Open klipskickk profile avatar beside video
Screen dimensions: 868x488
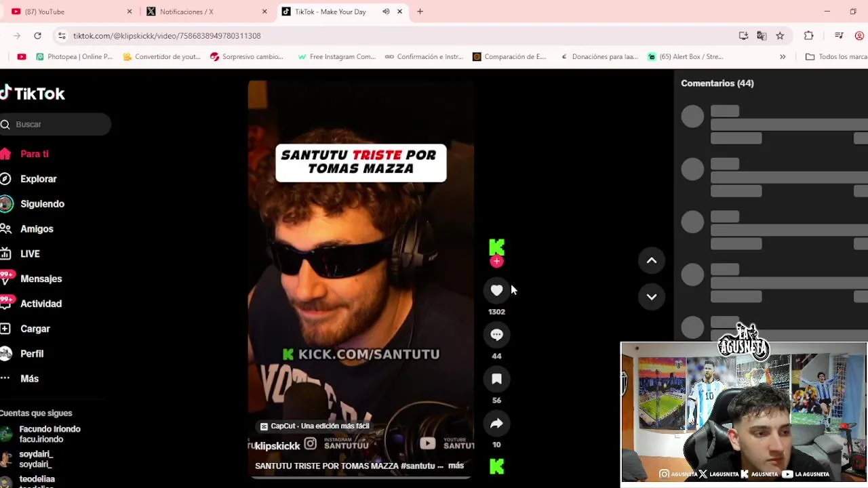(496, 247)
